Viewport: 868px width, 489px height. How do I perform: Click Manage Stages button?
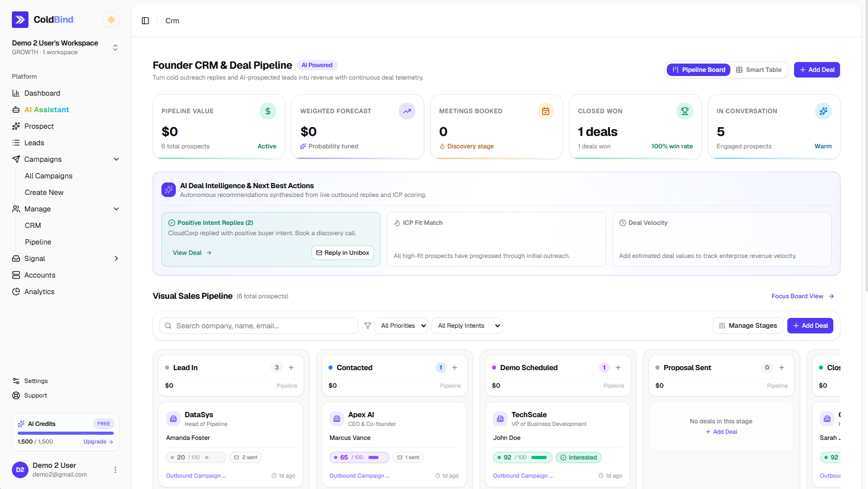(747, 326)
